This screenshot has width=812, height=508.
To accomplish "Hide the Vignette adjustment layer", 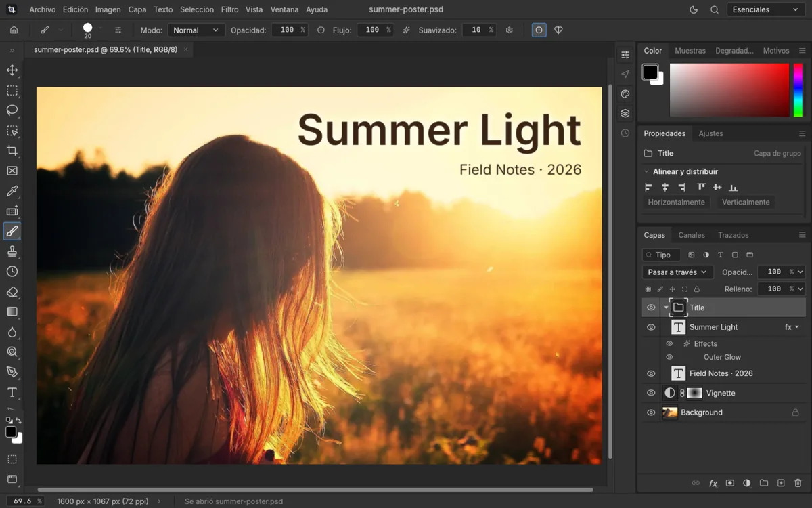I will (x=651, y=393).
